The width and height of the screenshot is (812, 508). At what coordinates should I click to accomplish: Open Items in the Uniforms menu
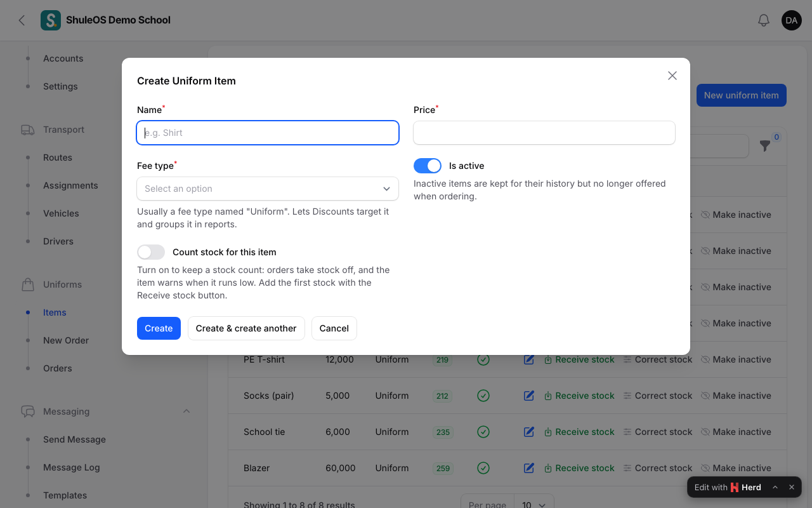[x=55, y=312]
